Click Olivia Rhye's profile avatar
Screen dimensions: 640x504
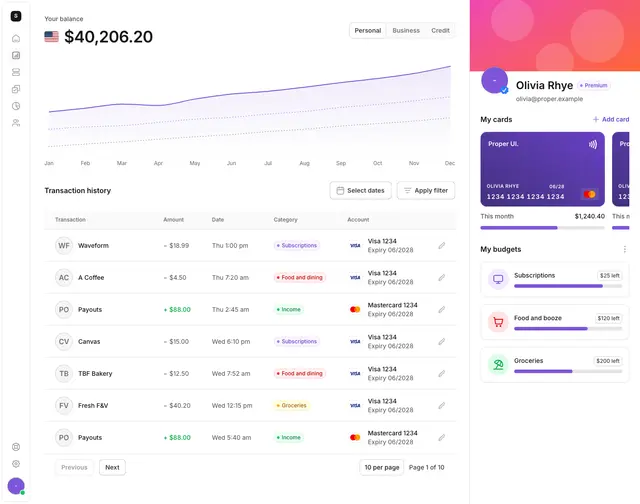494,81
